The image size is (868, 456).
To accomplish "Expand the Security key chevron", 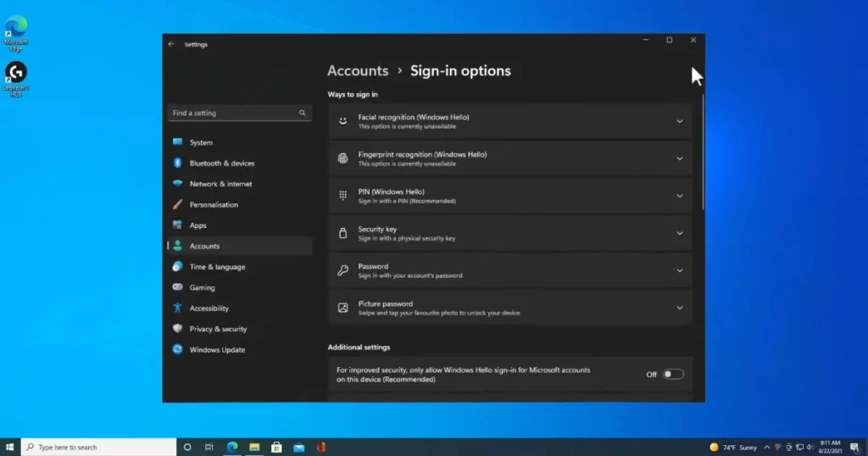I will coord(680,234).
